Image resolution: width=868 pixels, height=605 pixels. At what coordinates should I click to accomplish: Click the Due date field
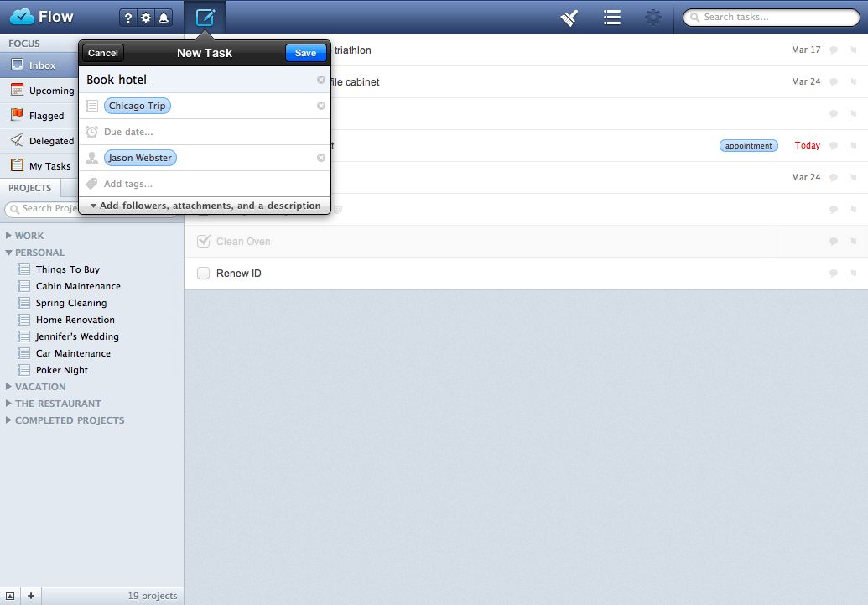(x=205, y=132)
